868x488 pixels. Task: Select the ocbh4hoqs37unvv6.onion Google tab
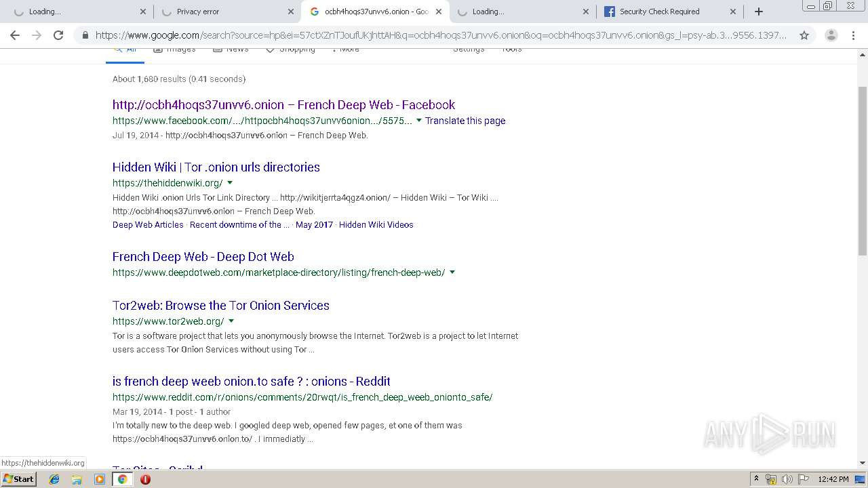coord(374,12)
